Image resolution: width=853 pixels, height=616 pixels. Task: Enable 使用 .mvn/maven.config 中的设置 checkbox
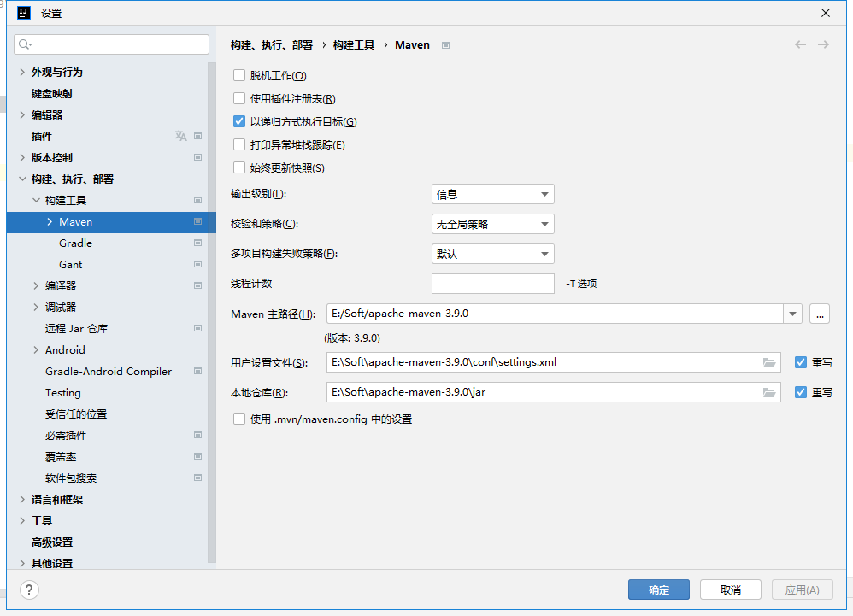coord(239,419)
